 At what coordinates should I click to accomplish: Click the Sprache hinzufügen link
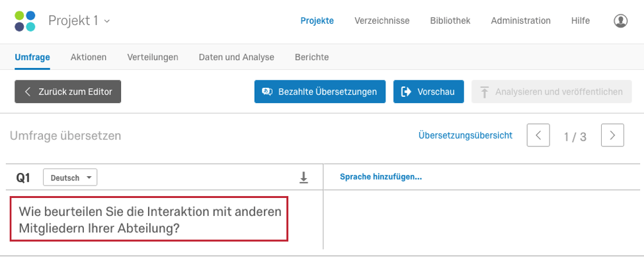click(381, 177)
